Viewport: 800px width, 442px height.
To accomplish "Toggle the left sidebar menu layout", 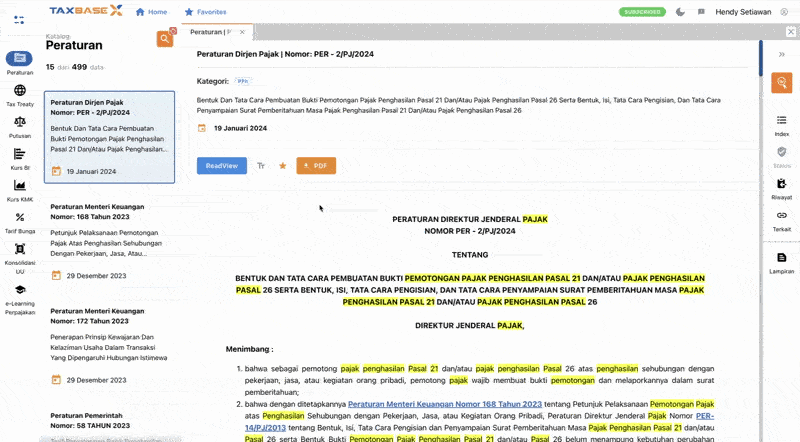I will coord(19,19).
